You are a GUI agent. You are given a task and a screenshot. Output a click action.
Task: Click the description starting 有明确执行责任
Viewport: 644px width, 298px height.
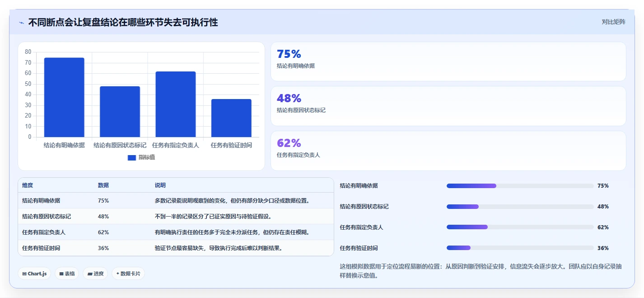click(x=233, y=232)
